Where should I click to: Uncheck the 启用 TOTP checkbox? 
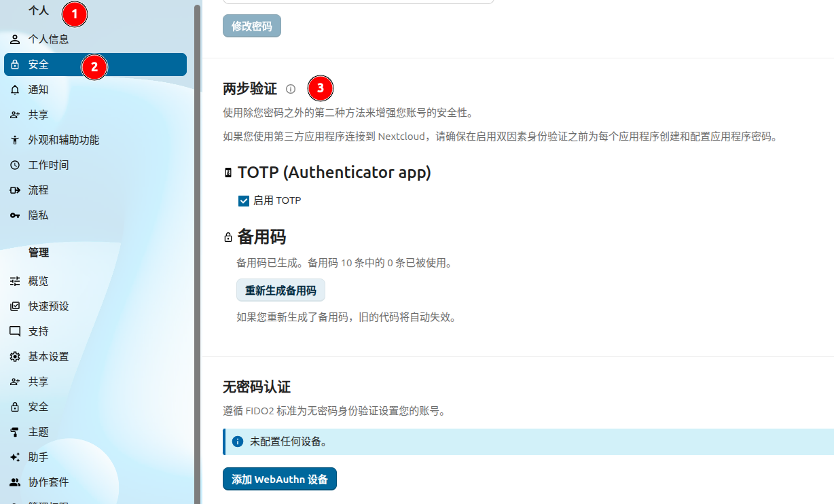tap(244, 201)
